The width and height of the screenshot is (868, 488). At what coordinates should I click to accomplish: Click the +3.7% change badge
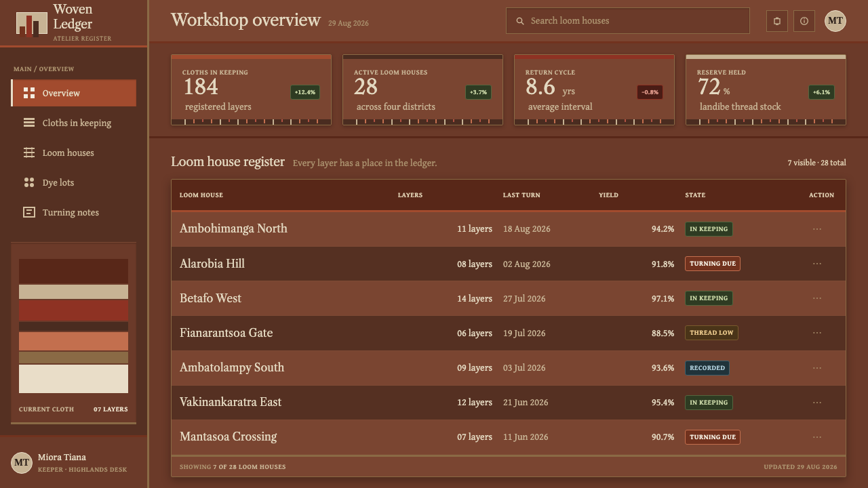[x=479, y=92]
